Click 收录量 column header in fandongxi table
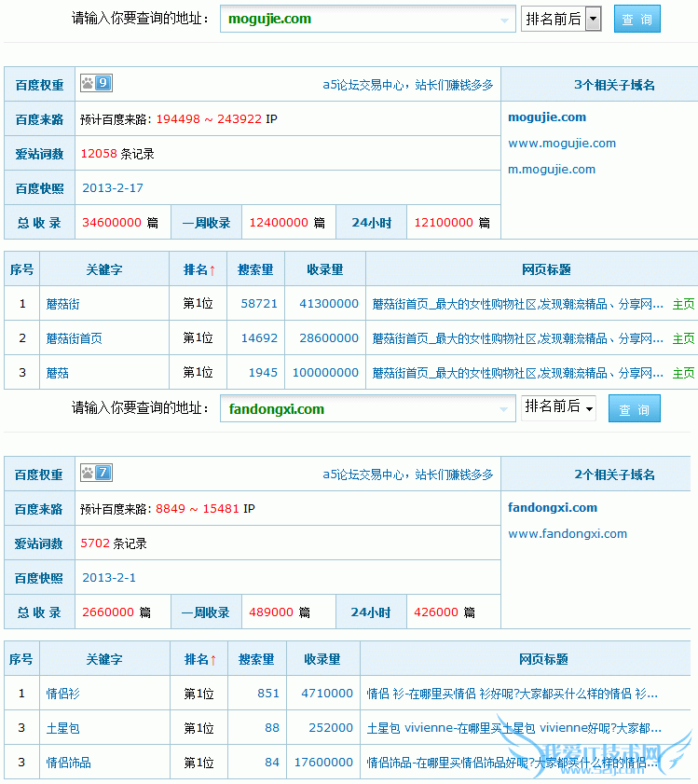This screenshot has width=698, height=784. (322, 659)
